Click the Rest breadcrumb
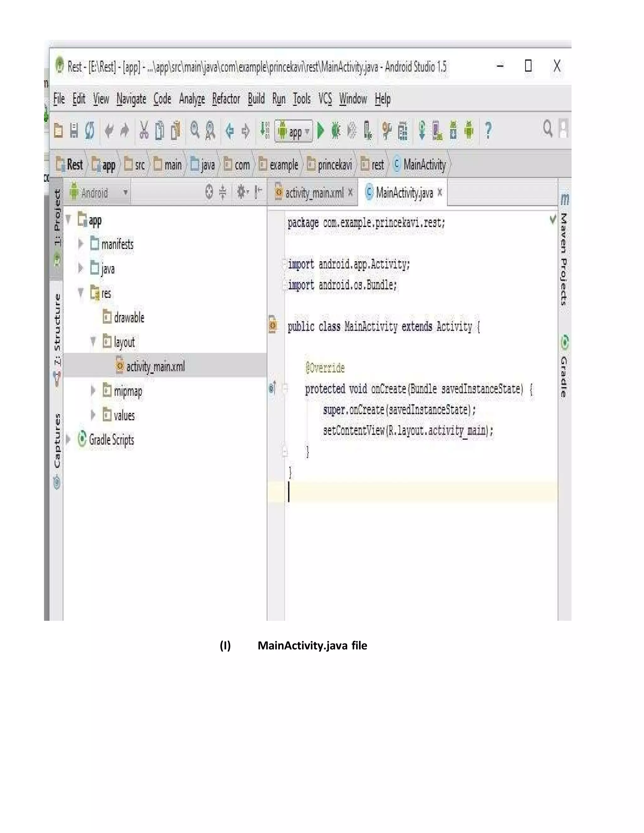The width and height of the screenshot is (644, 833). click(x=69, y=164)
